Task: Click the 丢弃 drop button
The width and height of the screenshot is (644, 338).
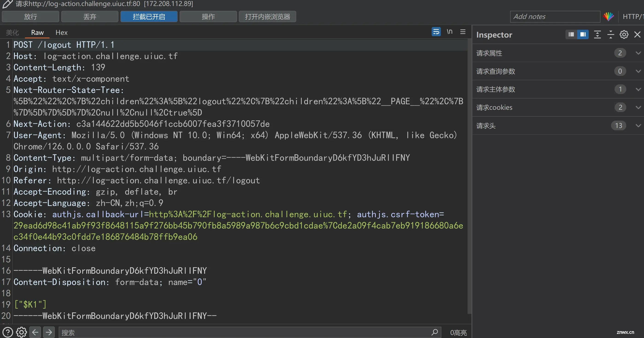Action: (90, 17)
